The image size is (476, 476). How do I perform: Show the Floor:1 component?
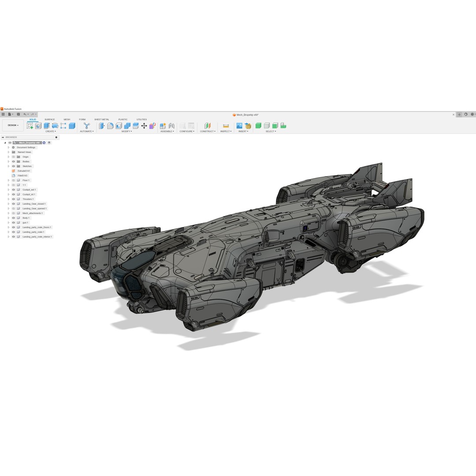[13, 180]
